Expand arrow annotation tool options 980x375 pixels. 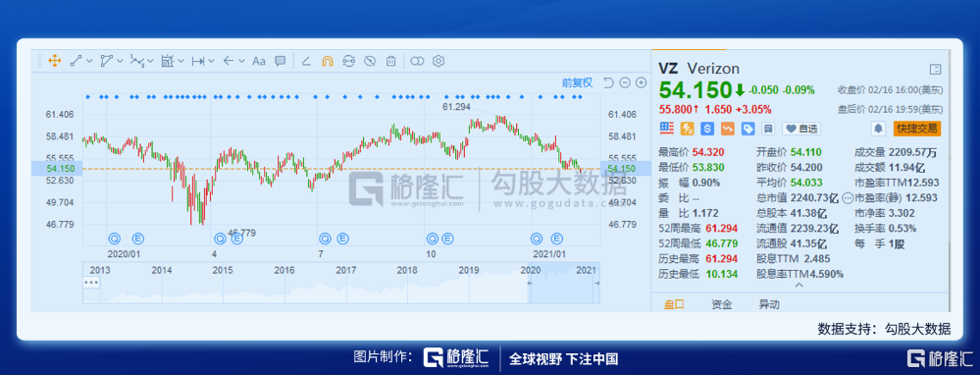242,61
